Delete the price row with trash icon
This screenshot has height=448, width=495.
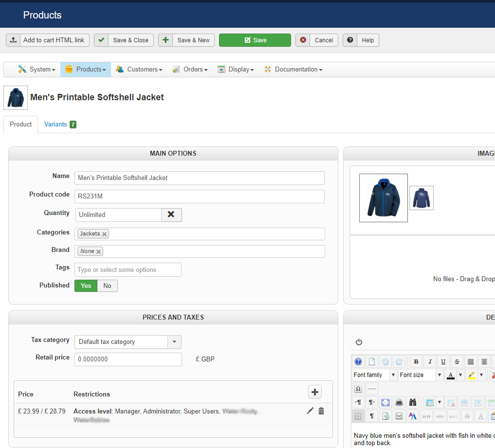pyautogui.click(x=321, y=411)
